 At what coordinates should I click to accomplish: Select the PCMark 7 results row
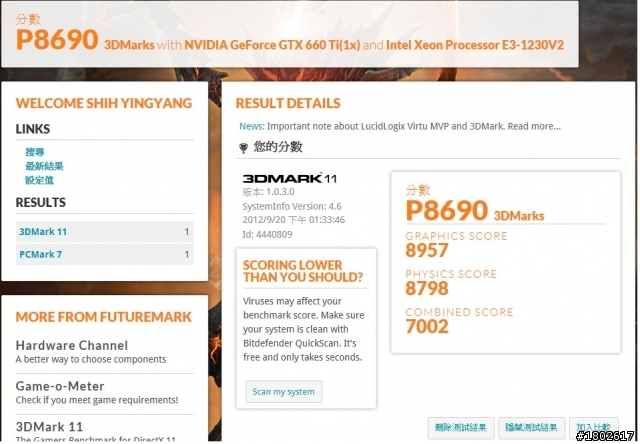[x=104, y=254]
